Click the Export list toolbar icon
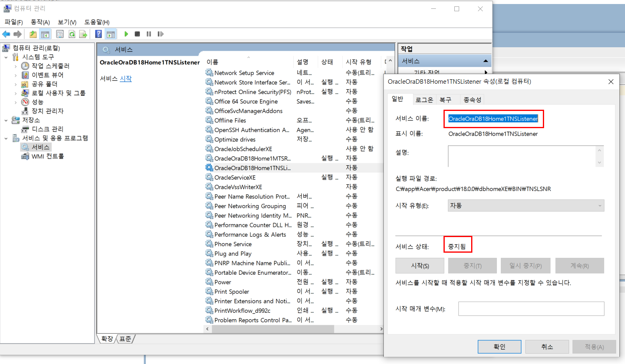Viewport: 625px width, 364px height. click(83, 34)
